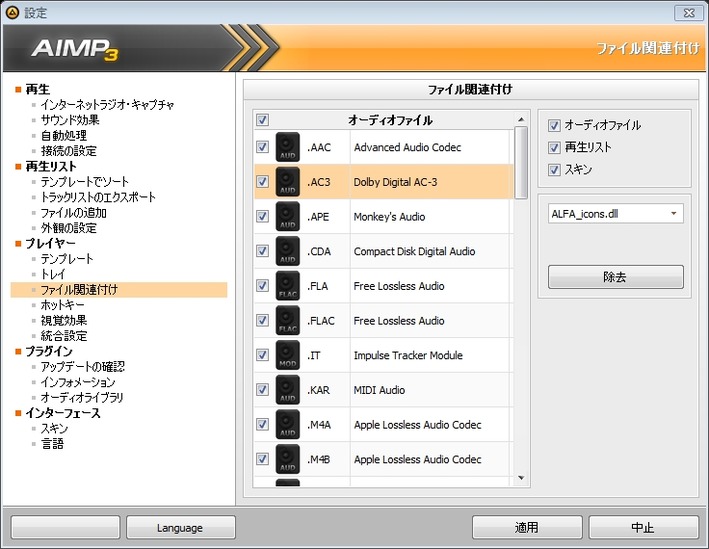Uncheck the .CDA association checkbox
The image size is (709, 549).
point(263,251)
